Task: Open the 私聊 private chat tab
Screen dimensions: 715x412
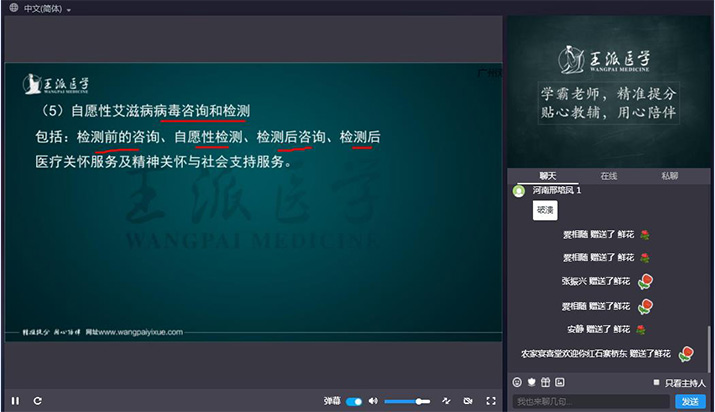Action: (670, 176)
